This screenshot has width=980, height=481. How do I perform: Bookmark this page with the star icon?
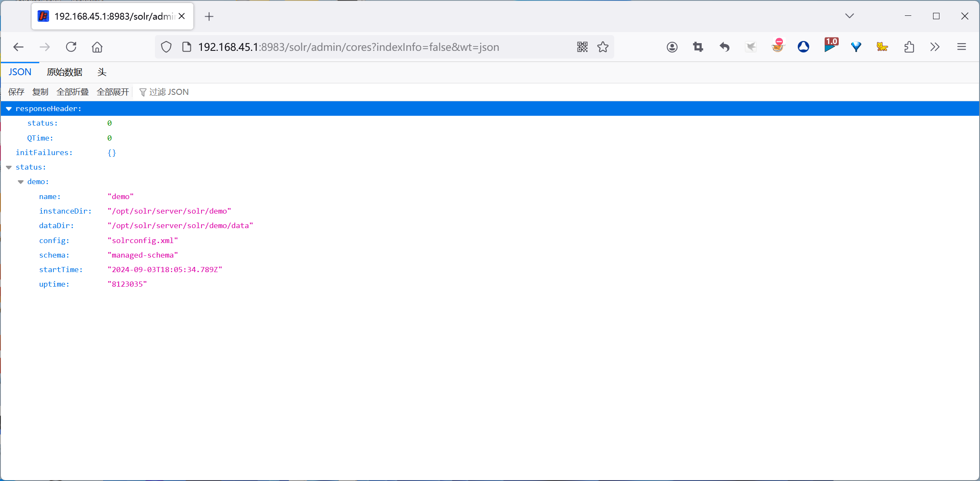point(603,47)
